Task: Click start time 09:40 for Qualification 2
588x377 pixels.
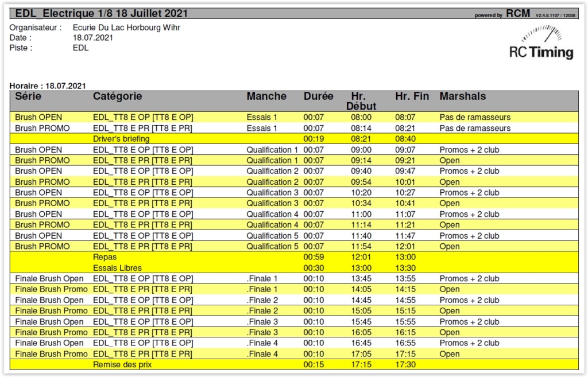Action: (361, 171)
